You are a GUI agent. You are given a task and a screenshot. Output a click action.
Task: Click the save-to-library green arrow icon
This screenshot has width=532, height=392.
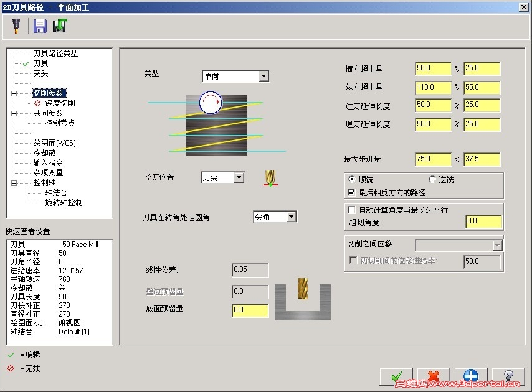[x=60, y=26]
